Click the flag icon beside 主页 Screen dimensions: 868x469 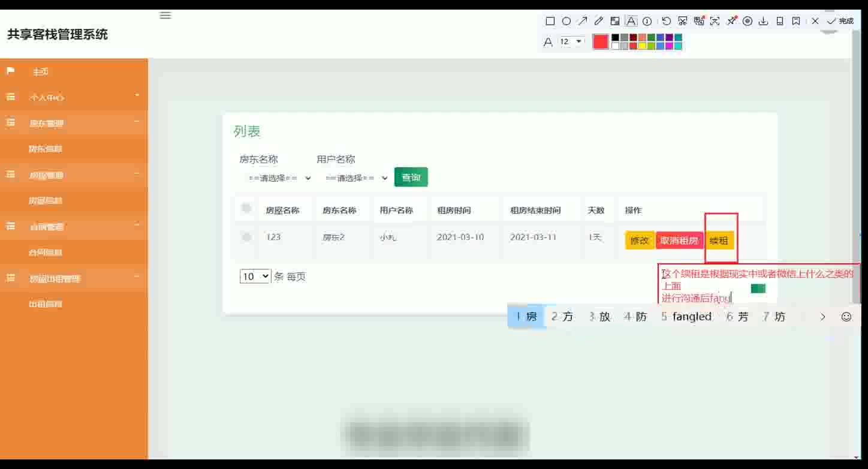10,71
